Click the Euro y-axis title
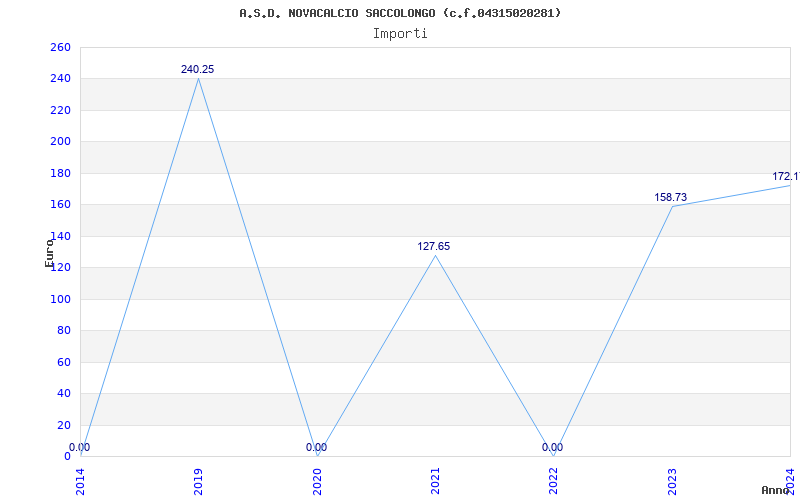This screenshot has width=800, height=500. pos(49,253)
